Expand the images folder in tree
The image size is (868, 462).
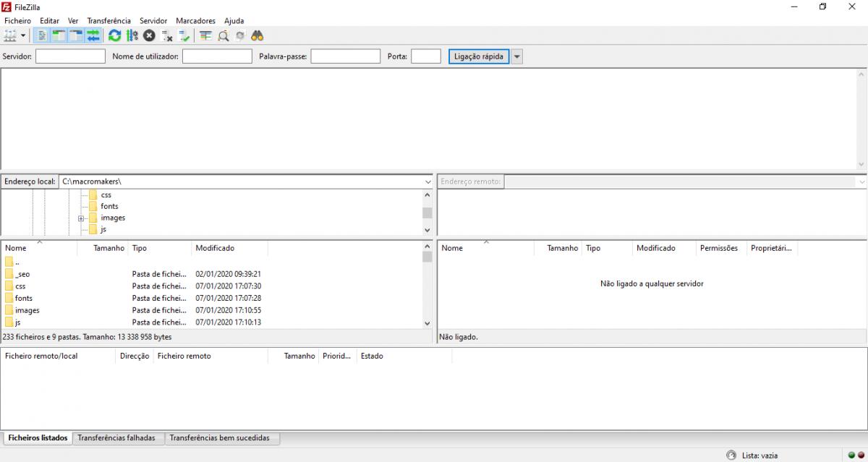pyautogui.click(x=82, y=218)
